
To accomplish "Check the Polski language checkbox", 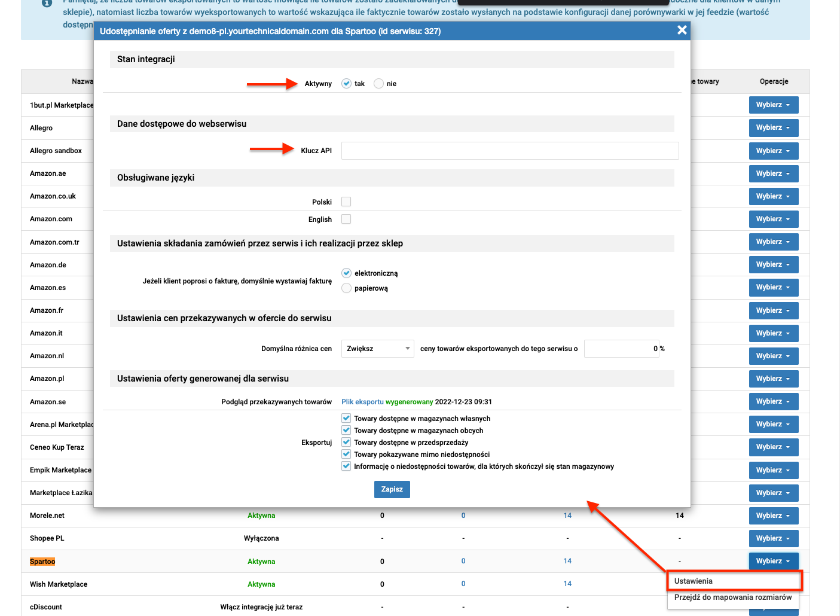I will click(346, 202).
